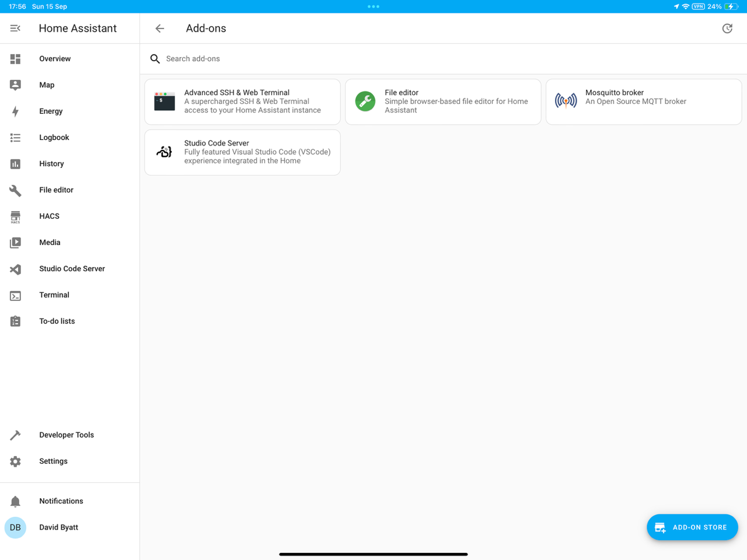Click the Notifications bell icon
Viewport: 747px width, 560px height.
pyautogui.click(x=15, y=502)
